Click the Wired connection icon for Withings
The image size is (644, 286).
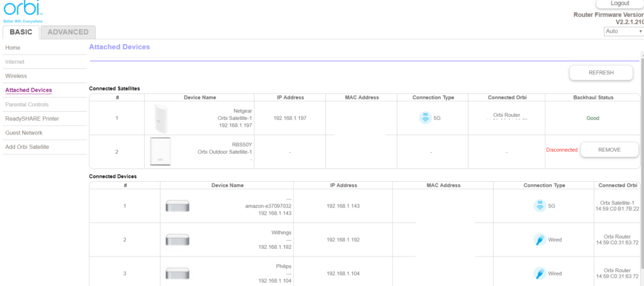tap(539, 239)
